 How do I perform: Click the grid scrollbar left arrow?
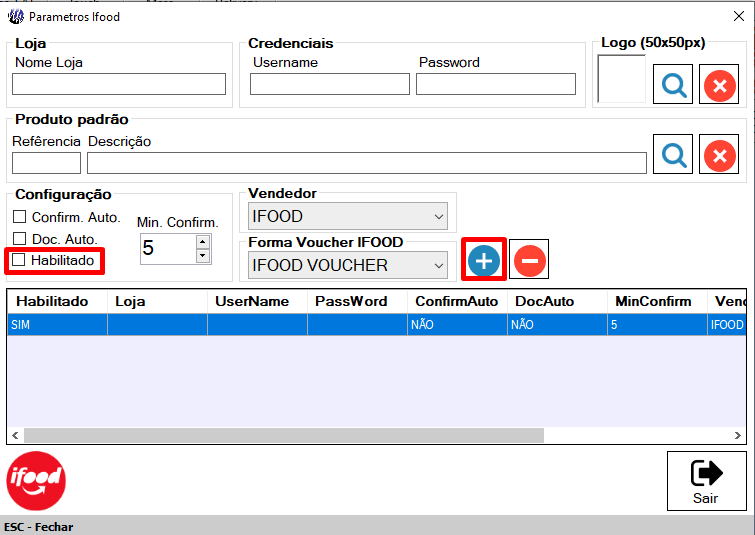click(15, 435)
